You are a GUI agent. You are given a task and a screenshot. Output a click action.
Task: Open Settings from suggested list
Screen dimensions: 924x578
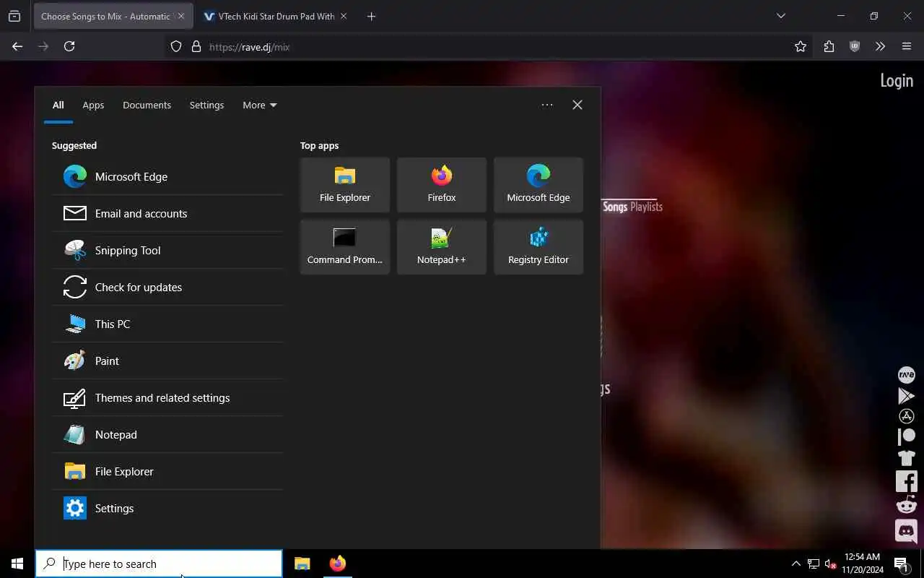point(167,508)
